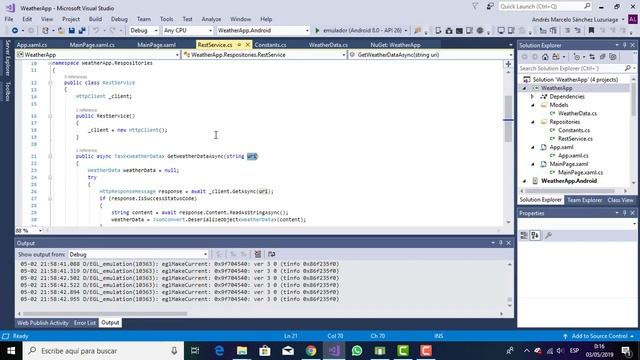
Task: Click the Output panel horizontal scrollbar
Action: point(105,314)
